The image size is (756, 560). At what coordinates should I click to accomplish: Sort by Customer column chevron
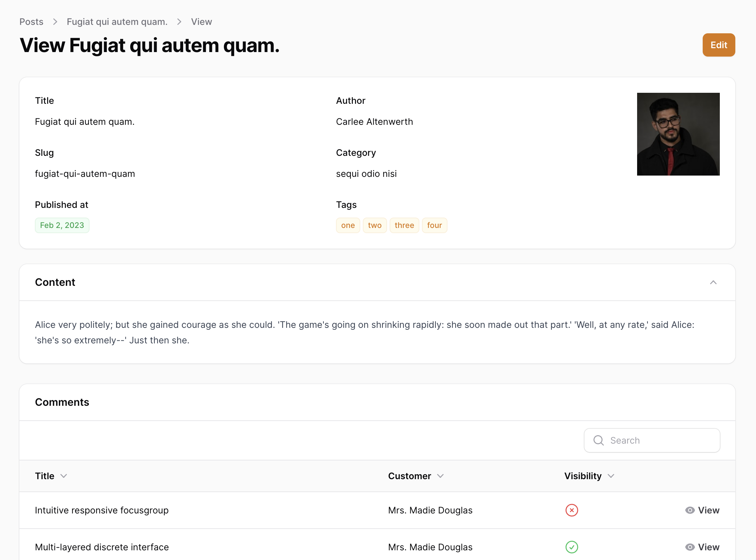[x=440, y=476]
